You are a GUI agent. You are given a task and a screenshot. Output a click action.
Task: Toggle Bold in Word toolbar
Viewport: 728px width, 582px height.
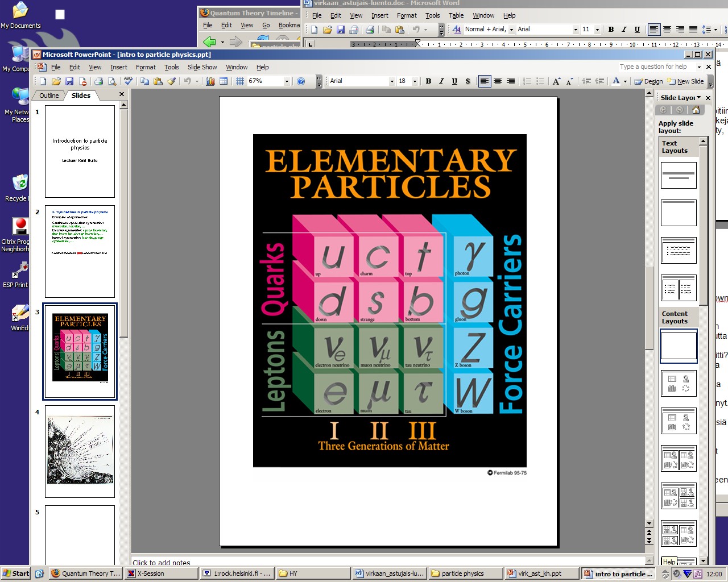click(x=611, y=29)
